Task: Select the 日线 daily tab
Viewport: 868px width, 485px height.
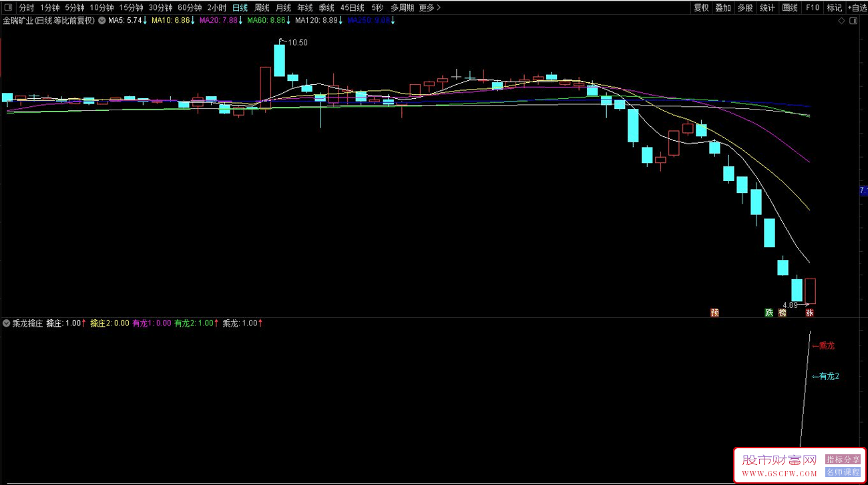Action: (x=240, y=8)
